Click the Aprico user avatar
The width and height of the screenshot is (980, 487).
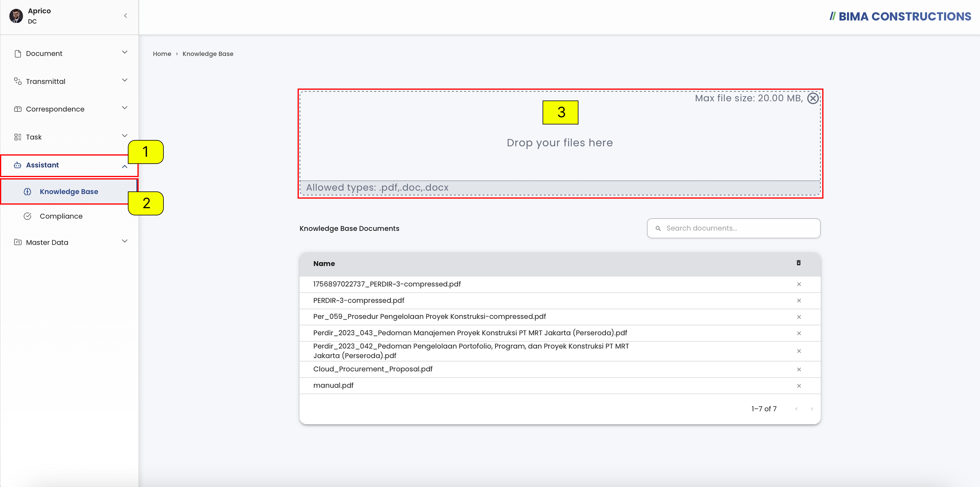(16, 16)
